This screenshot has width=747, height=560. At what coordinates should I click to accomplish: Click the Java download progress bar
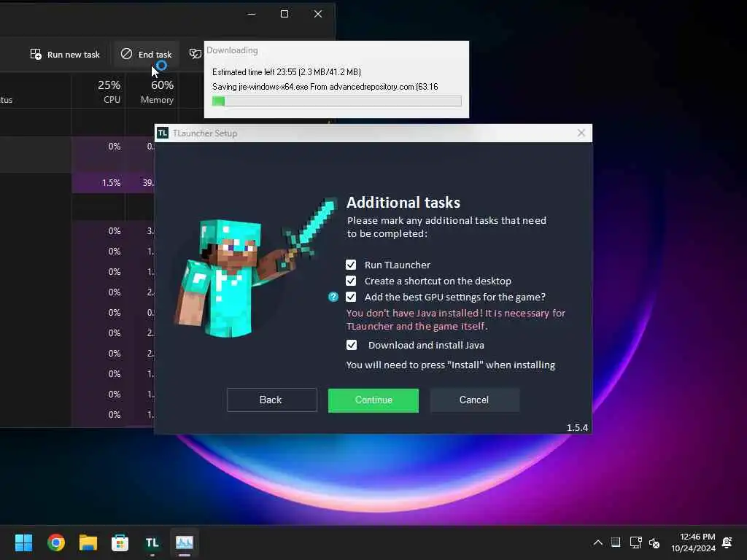tap(337, 101)
